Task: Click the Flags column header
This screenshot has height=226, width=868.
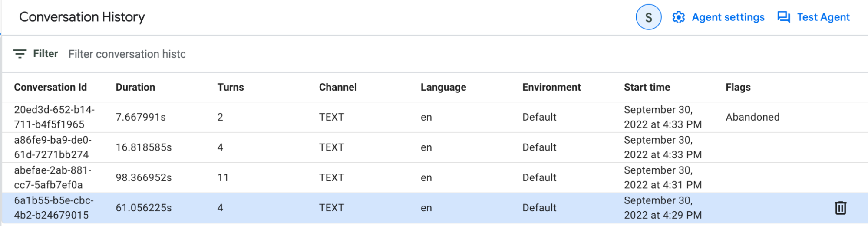Action: (738, 87)
